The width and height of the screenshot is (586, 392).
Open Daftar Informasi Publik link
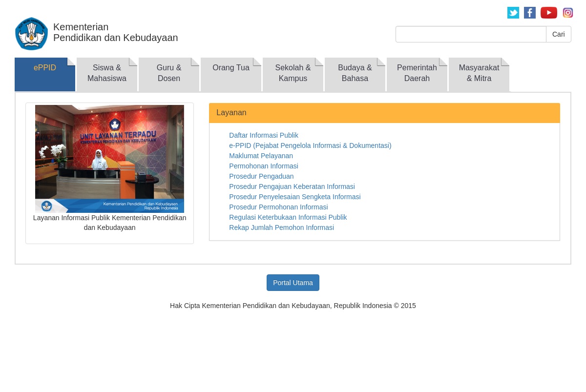[x=264, y=135]
